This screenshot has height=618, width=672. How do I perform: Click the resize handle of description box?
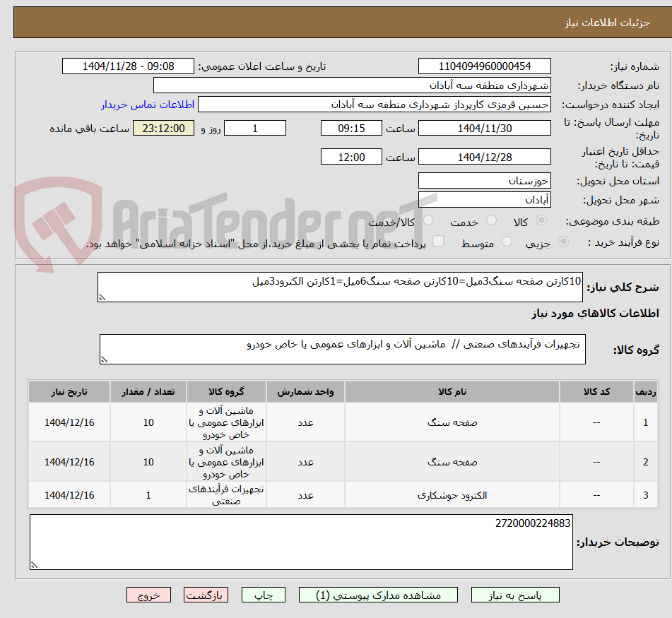click(x=102, y=297)
